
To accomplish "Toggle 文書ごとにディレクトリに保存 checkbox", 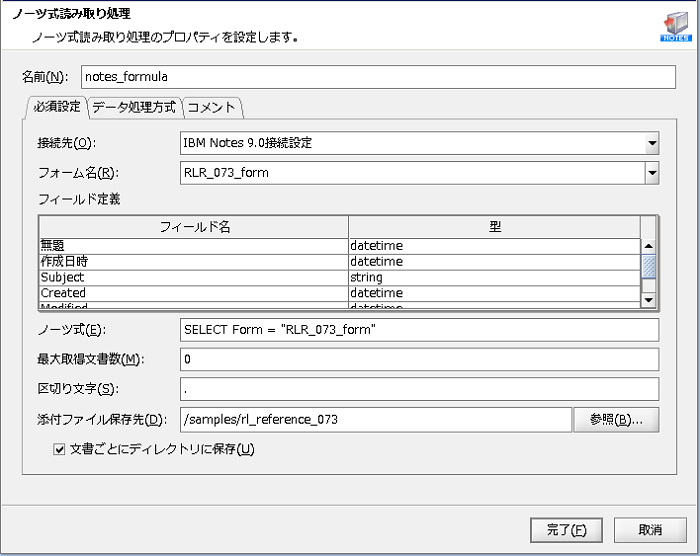I will click(x=59, y=449).
